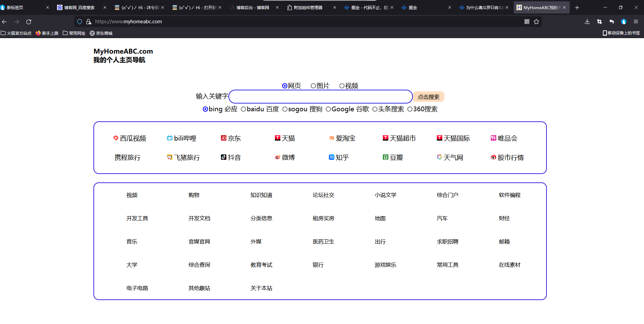Open the 常用网址 bookmark folder
644x324 pixels.
tap(74, 33)
